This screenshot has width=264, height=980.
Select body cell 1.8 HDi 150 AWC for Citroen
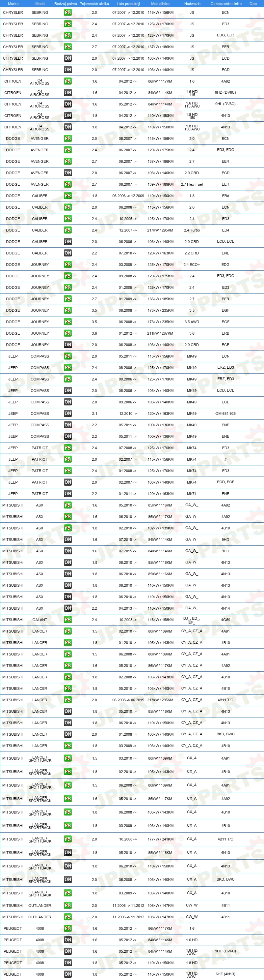point(192,127)
